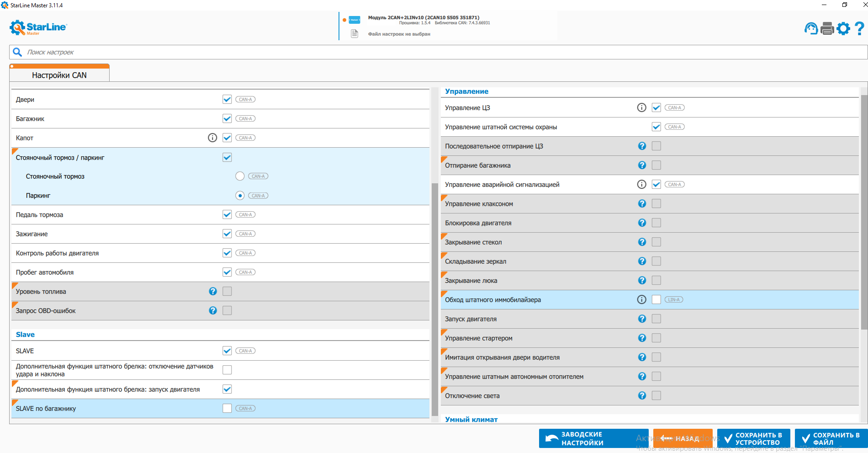Screen dimensions: 868x453
Task: Show info for Обход штатного иммобилайзера
Action: [642, 299]
